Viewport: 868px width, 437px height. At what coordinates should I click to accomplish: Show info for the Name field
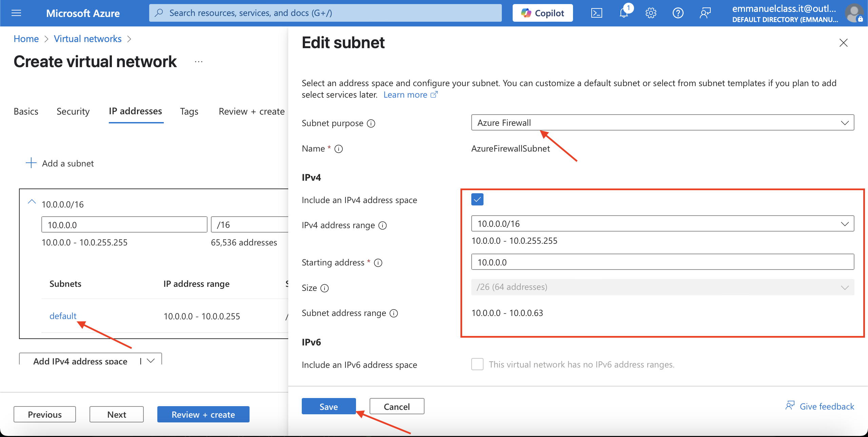(x=339, y=149)
